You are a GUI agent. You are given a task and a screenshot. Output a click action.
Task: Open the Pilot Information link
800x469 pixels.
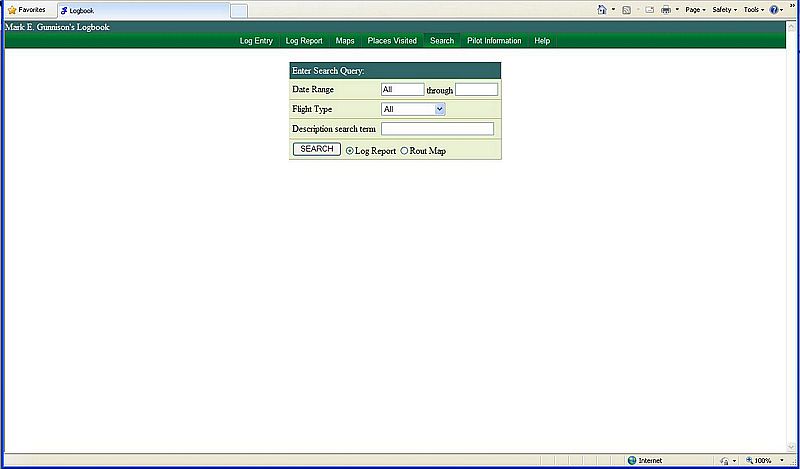[494, 41]
